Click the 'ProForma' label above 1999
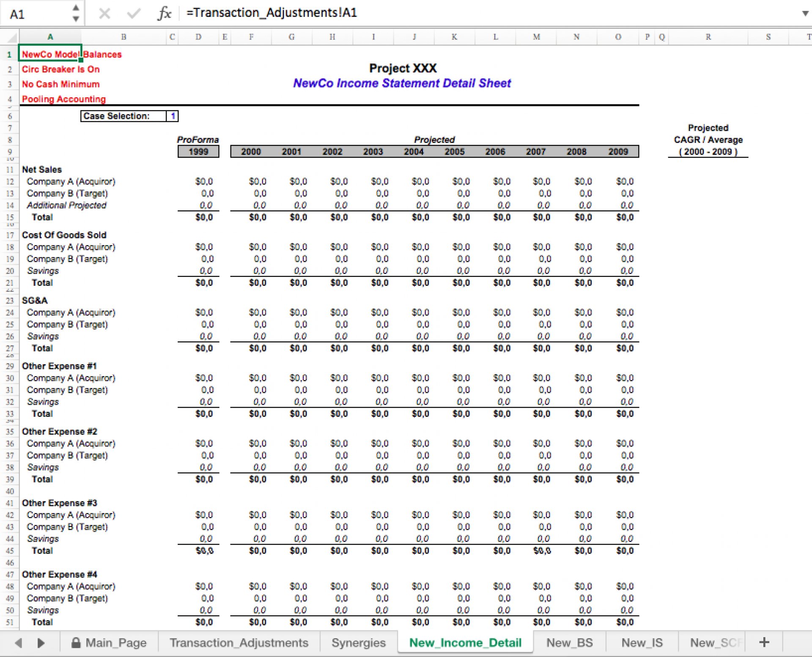 coord(198,140)
